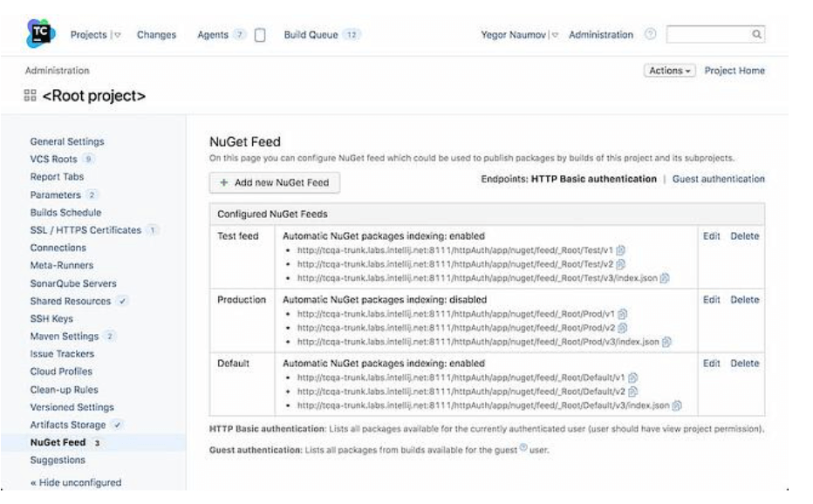Copy the Test feed v3 index.json URL
The height and width of the screenshot is (504, 813).
(x=665, y=278)
